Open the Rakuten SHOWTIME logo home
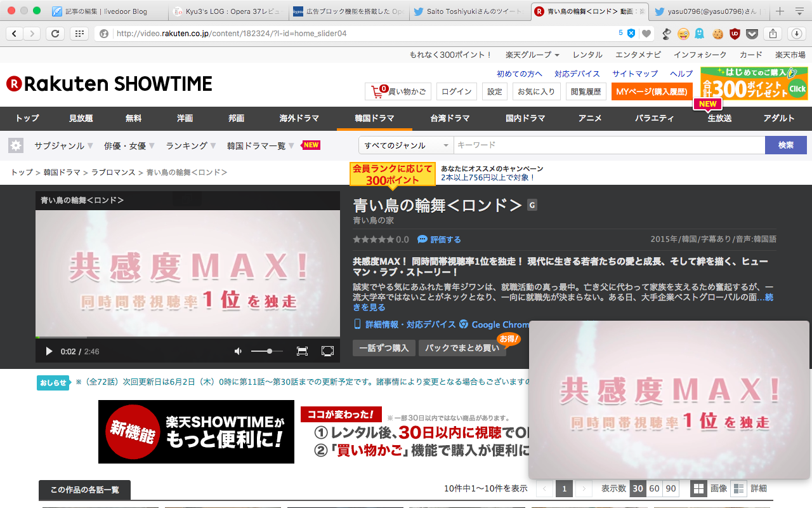The width and height of the screenshot is (812, 508). (109, 83)
